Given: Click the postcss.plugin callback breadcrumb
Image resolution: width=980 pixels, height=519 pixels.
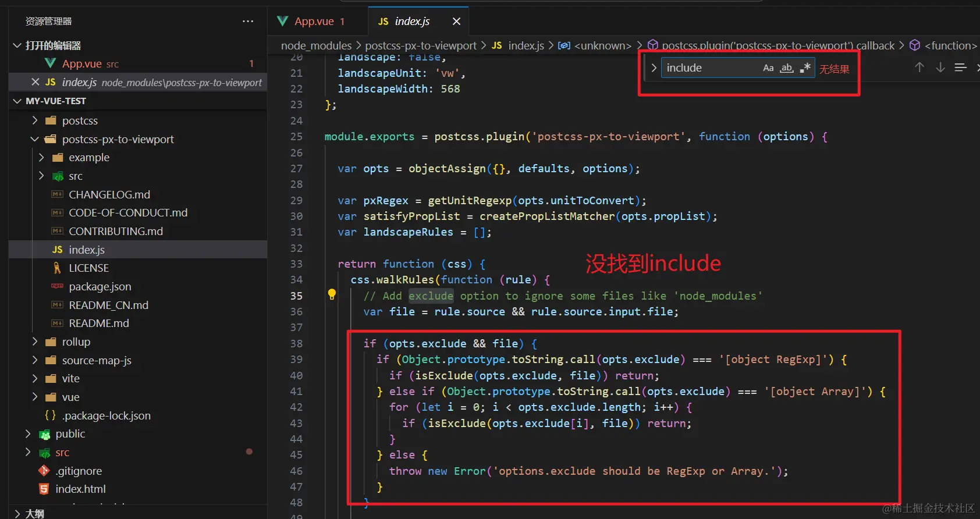Looking at the screenshot, I should pyautogui.click(x=778, y=45).
